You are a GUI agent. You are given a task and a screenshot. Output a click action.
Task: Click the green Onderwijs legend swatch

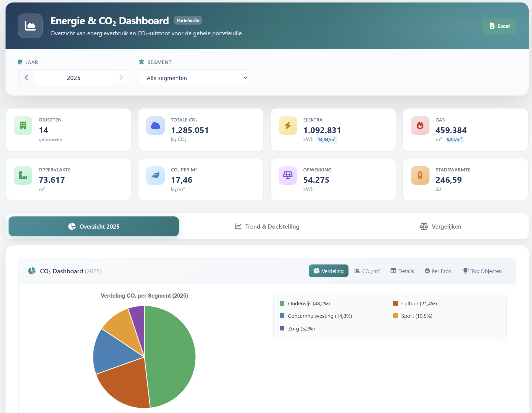pos(282,303)
